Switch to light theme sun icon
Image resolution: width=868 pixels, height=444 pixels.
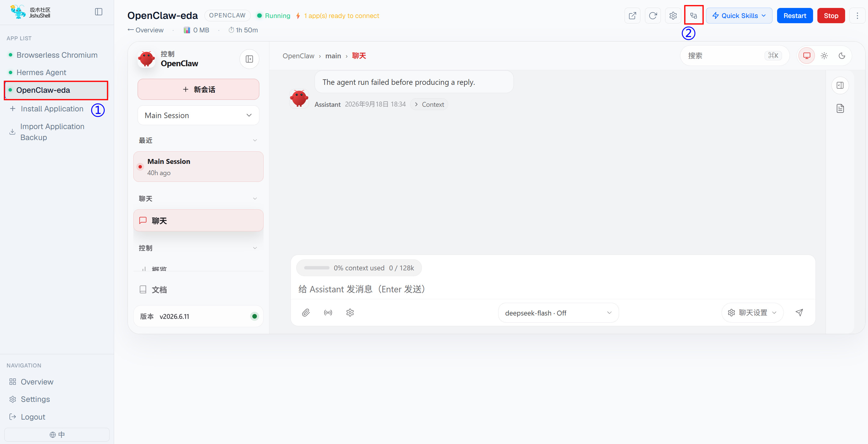click(824, 56)
